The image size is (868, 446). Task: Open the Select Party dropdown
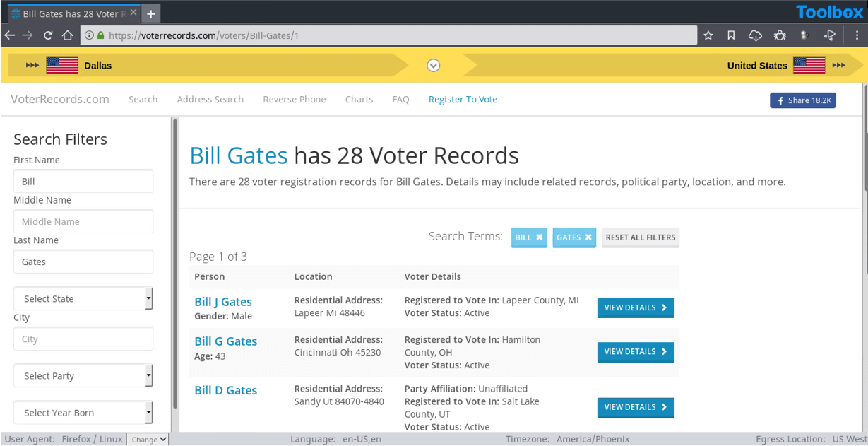pos(83,376)
